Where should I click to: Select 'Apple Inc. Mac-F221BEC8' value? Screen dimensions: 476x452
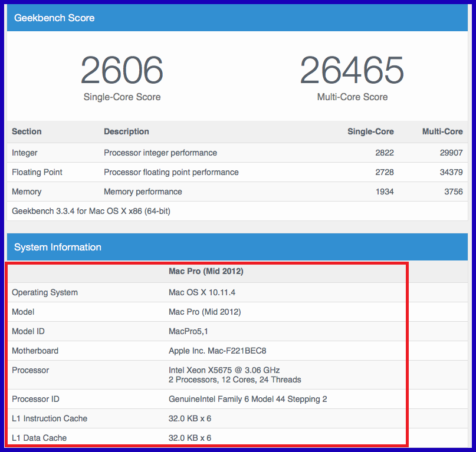(218, 351)
